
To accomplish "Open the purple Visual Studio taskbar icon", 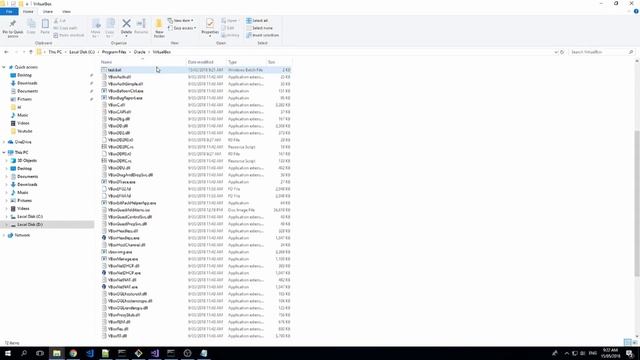I will point(155,353).
